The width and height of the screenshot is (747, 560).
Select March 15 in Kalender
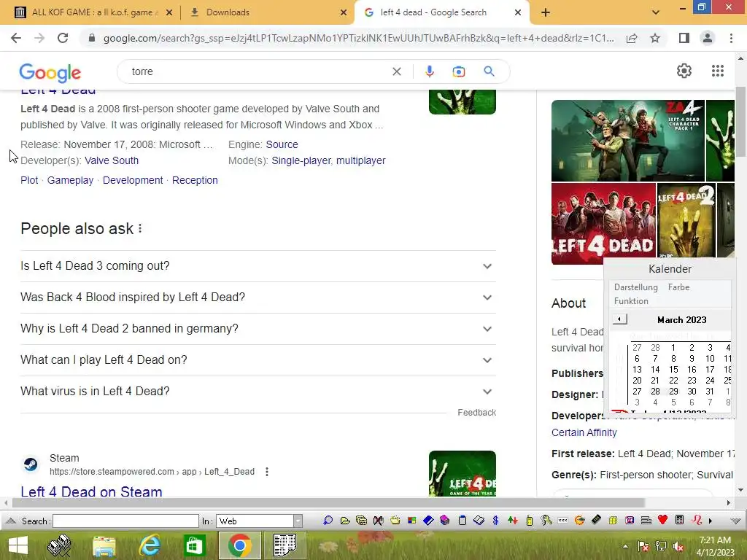click(x=673, y=370)
